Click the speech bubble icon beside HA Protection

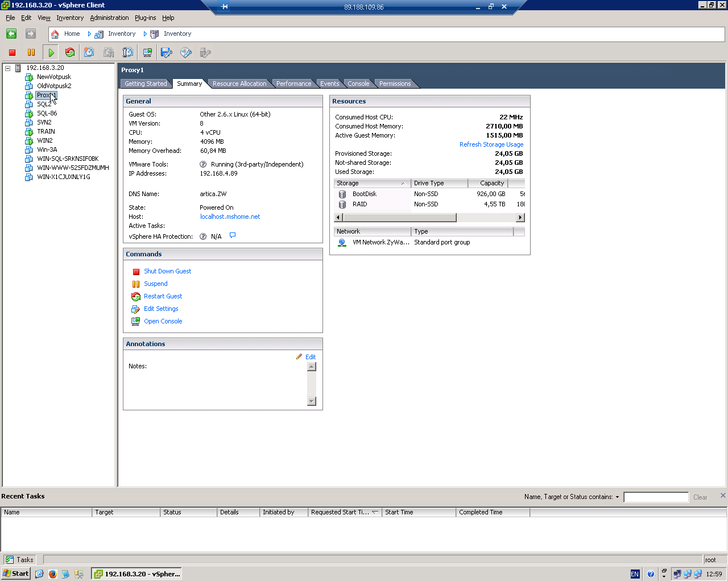point(232,235)
